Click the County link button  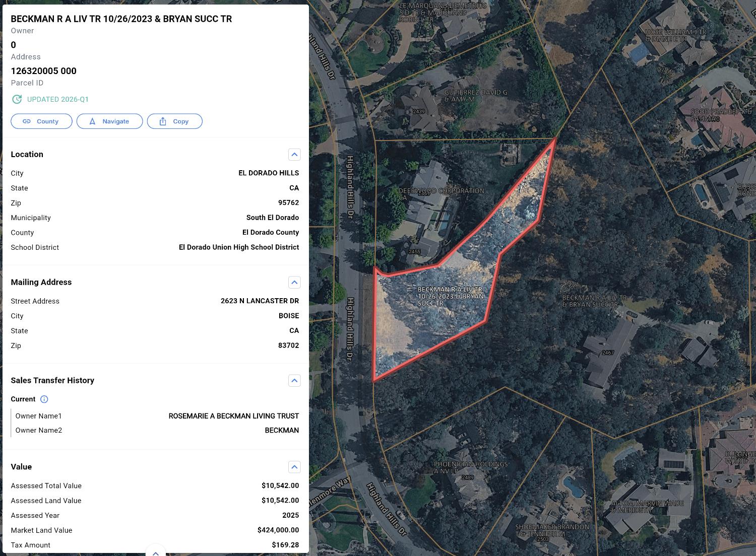point(41,121)
